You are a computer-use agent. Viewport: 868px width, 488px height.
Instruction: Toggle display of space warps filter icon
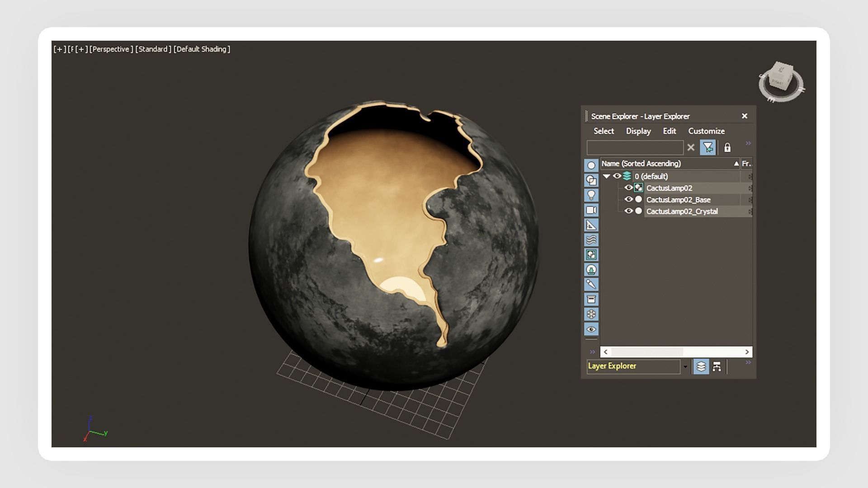(591, 240)
